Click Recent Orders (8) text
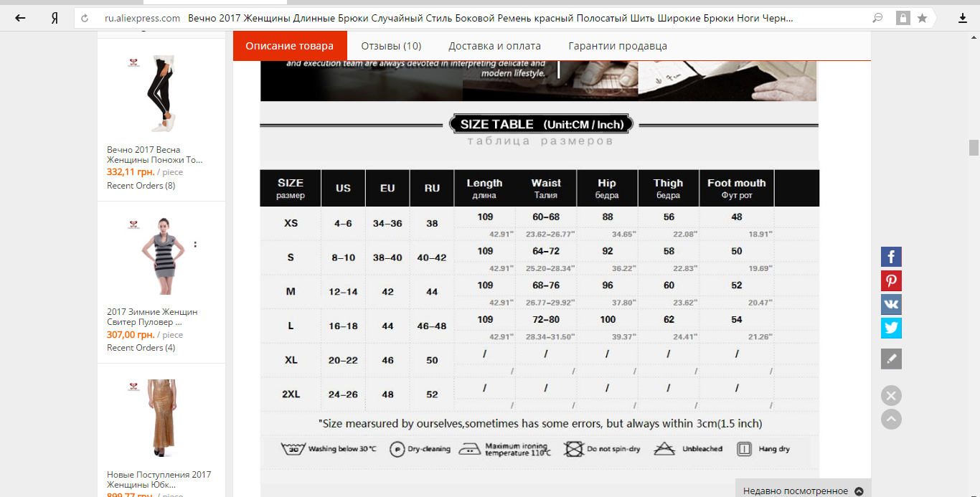The width and height of the screenshot is (980, 497). [141, 186]
